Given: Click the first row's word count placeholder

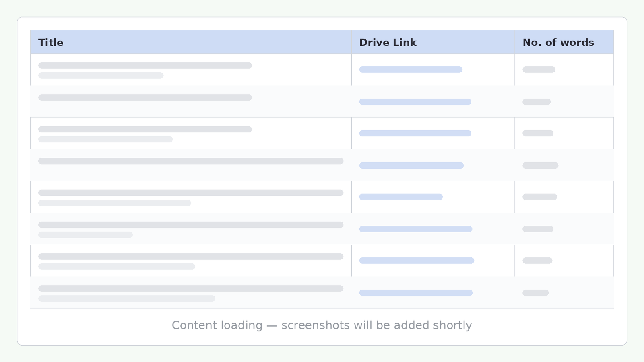Looking at the screenshot, I should pos(539,70).
